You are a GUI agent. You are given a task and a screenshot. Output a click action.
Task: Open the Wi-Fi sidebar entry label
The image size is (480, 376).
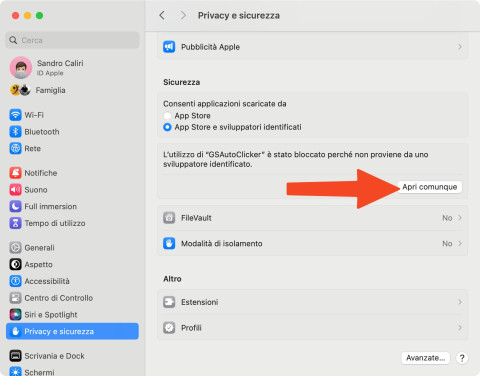coord(34,115)
